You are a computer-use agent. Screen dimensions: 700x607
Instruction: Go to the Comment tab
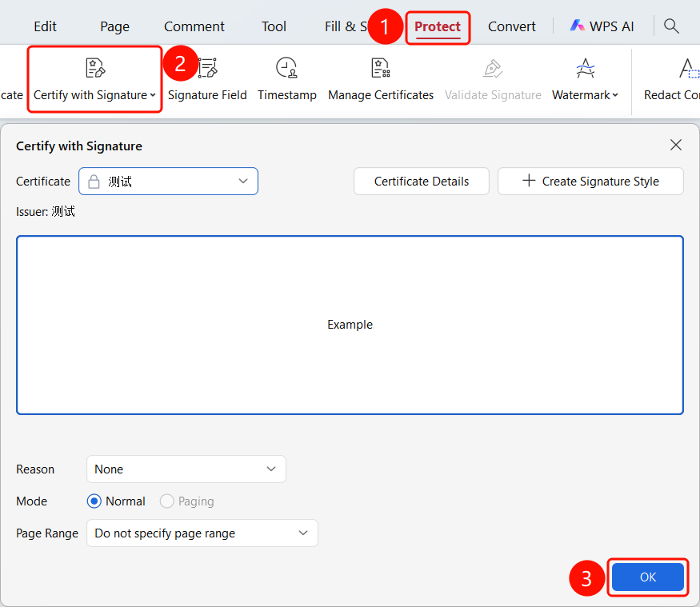pos(194,26)
